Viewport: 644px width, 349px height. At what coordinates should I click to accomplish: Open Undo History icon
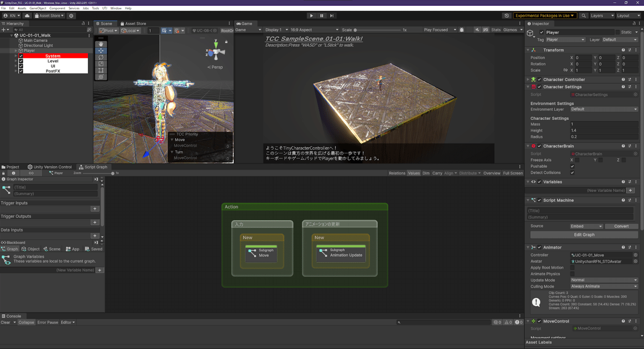tap(507, 16)
